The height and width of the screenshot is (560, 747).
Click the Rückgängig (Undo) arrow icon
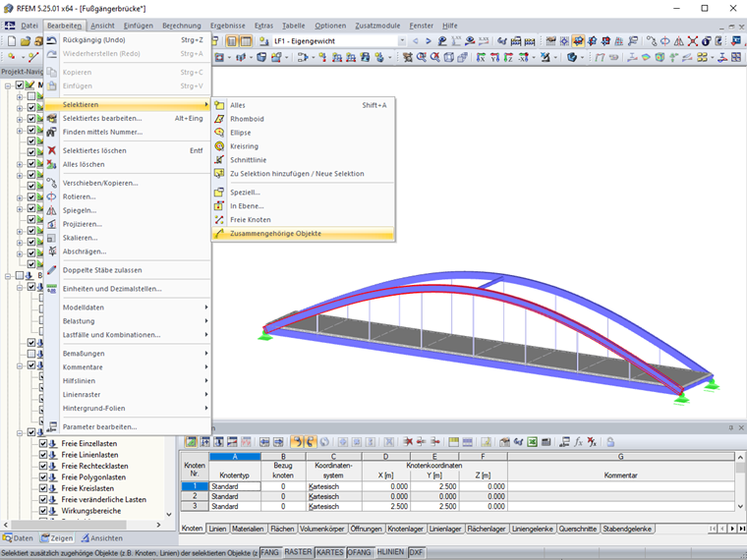pos(51,40)
